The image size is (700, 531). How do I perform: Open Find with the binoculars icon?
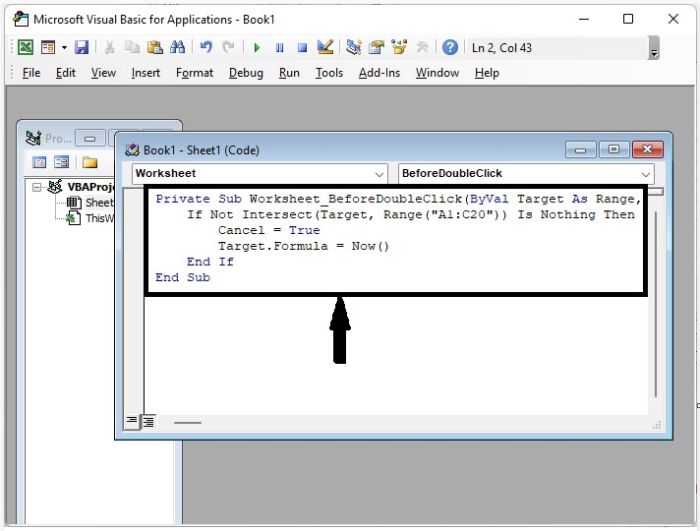[178, 47]
